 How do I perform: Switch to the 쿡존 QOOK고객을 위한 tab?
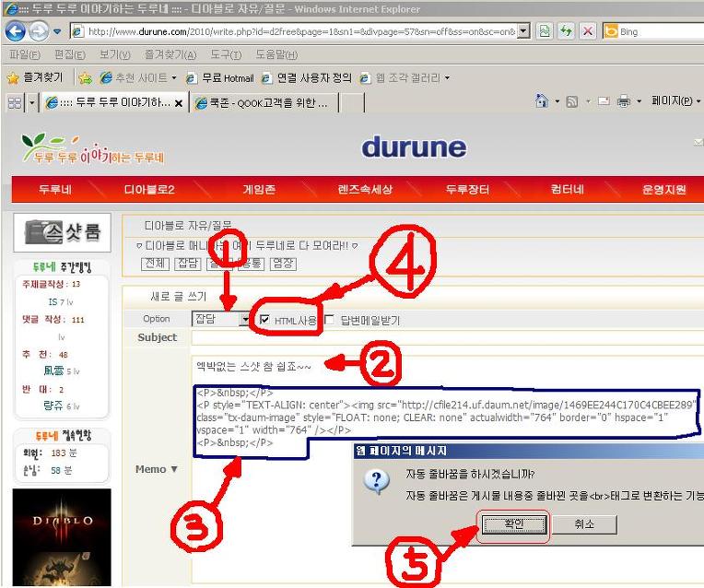(264, 103)
